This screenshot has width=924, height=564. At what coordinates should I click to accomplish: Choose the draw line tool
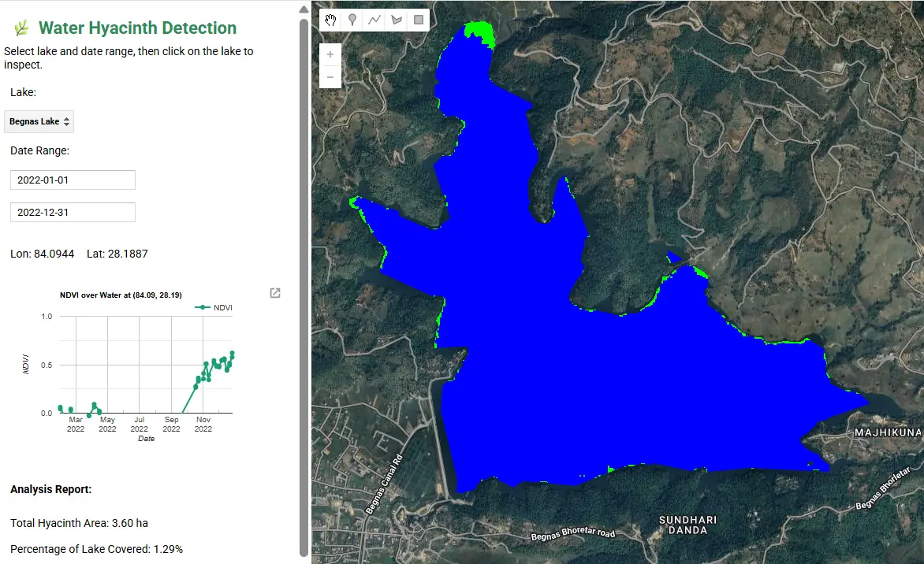pos(374,20)
